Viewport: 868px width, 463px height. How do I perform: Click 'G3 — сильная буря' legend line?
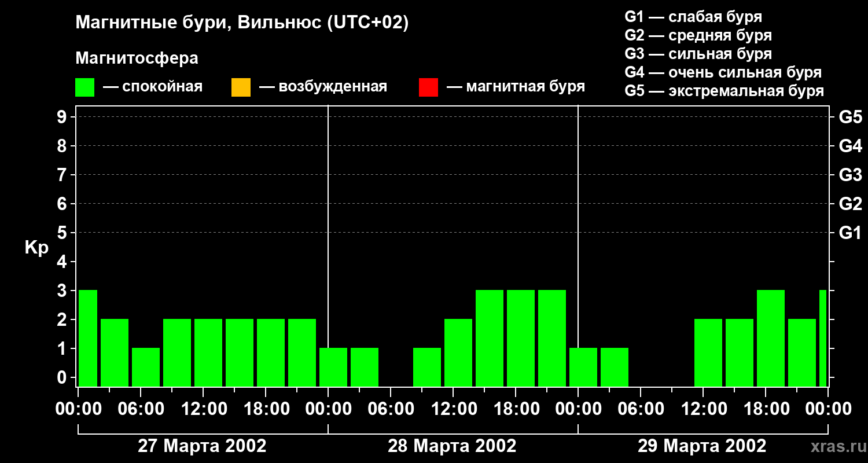(698, 54)
